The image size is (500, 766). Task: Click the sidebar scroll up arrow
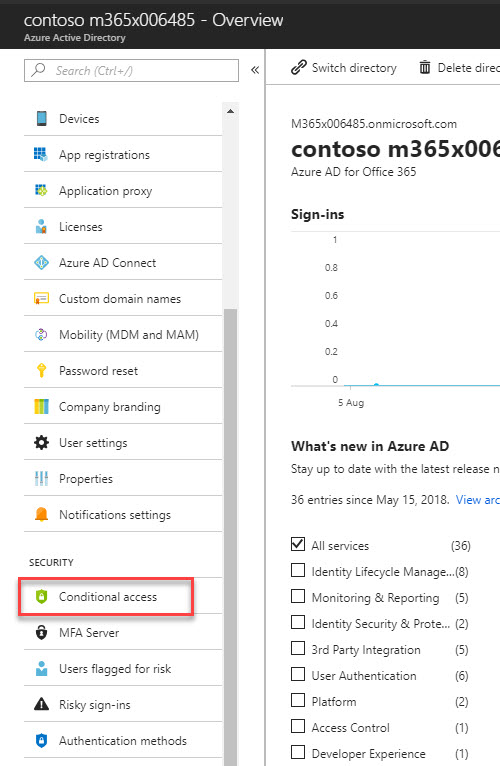pos(230,111)
